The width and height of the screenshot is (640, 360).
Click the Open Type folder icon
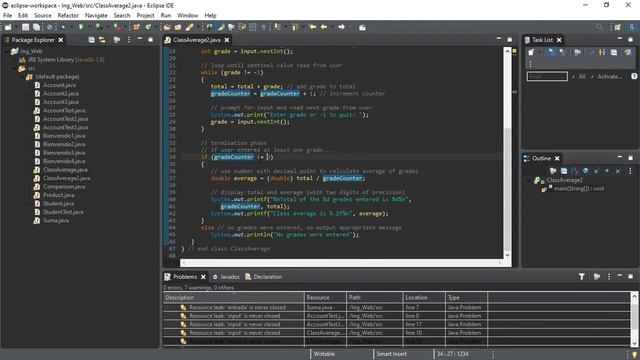pos(167,27)
